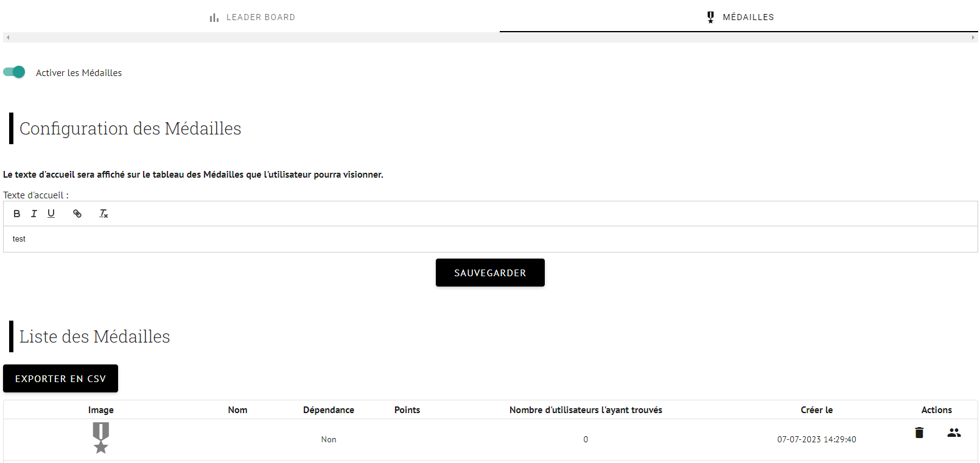This screenshot has height=463, width=980.
Task: Click the Médailles tab medal icon
Action: (710, 17)
